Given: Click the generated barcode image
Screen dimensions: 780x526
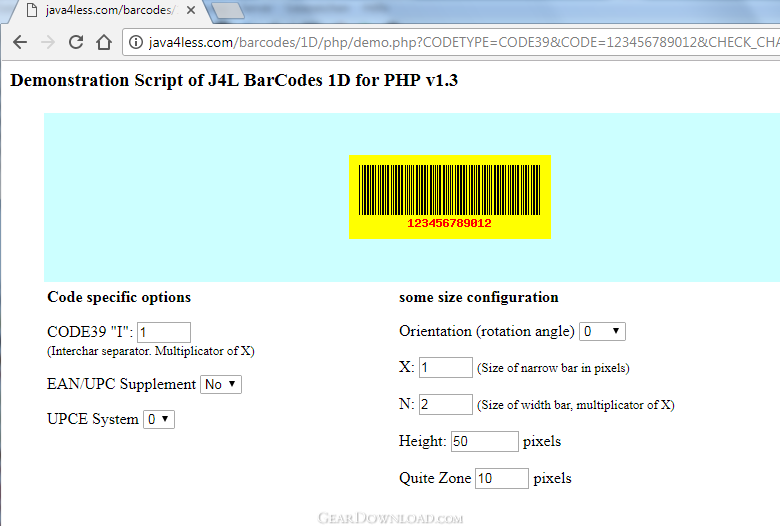Looking at the screenshot, I should (x=450, y=197).
